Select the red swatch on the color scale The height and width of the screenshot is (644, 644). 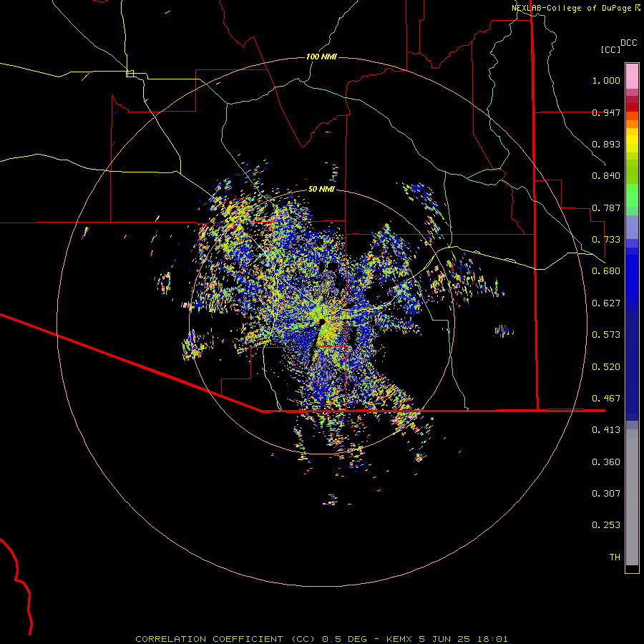pos(632,107)
